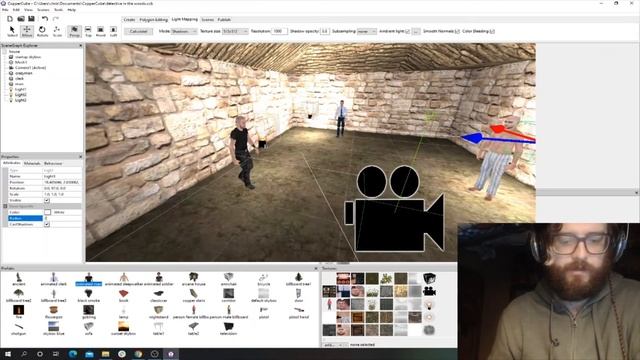Viewport: 640px width, 360px height.
Task: Pick the animated clerk prefab
Action: pyautogui.click(x=53, y=280)
